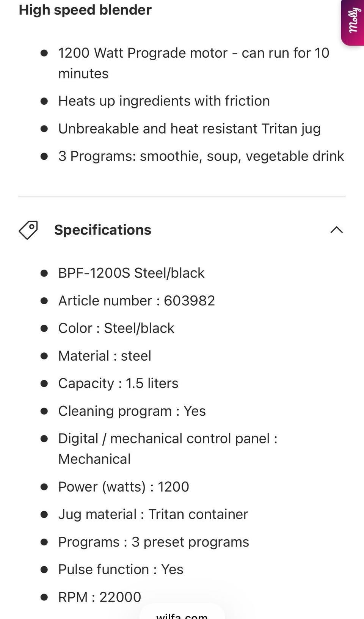Tap the wilfa.com address bar pill
Screen dimensions: 364x619
182,614
